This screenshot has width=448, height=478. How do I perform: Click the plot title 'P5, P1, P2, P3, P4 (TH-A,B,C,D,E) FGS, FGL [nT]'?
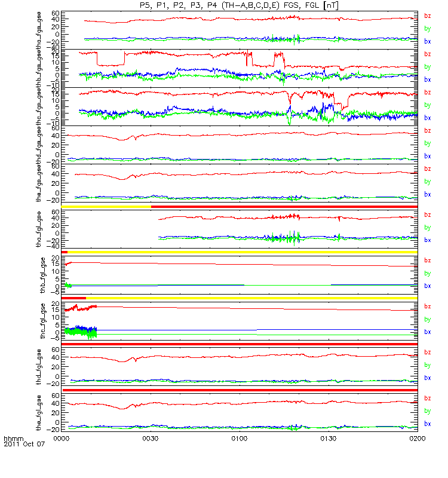pyautogui.click(x=239, y=5)
